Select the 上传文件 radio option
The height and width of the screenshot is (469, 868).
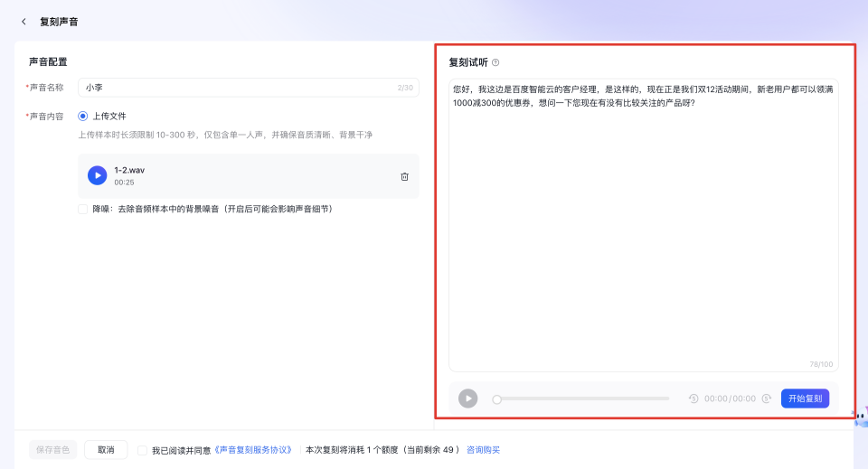[x=83, y=116]
